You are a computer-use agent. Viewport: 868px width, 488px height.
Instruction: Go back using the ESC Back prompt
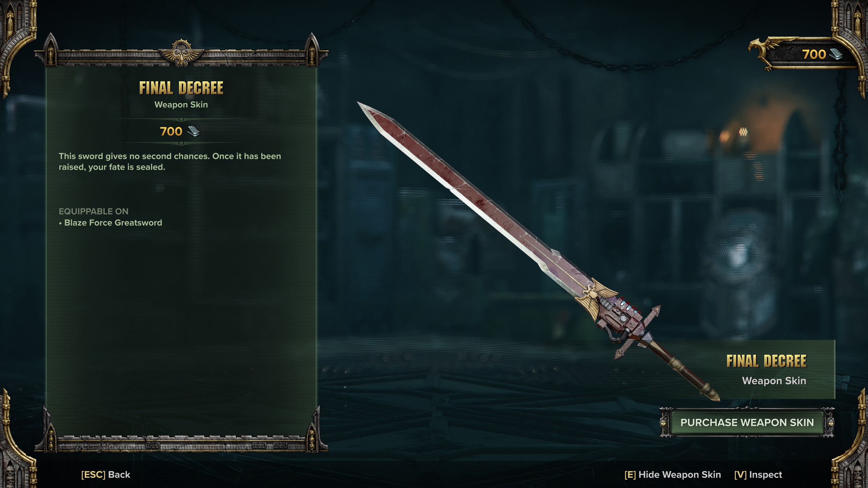click(x=105, y=474)
